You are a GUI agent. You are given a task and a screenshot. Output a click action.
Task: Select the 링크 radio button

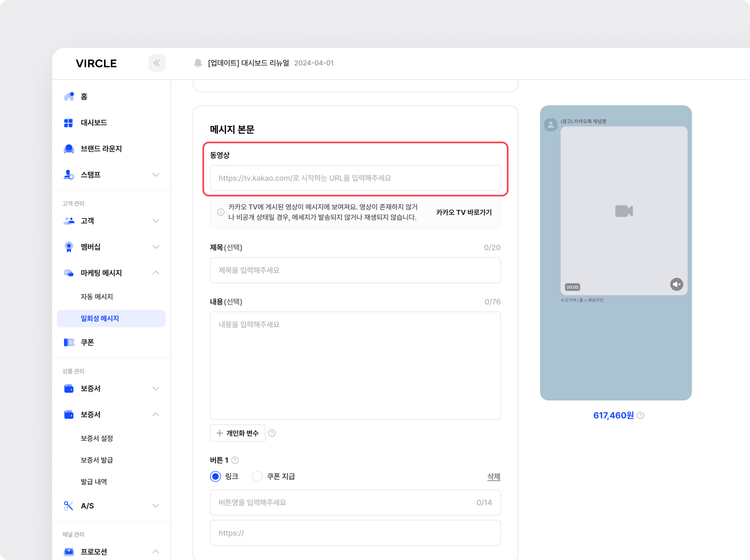click(x=216, y=476)
